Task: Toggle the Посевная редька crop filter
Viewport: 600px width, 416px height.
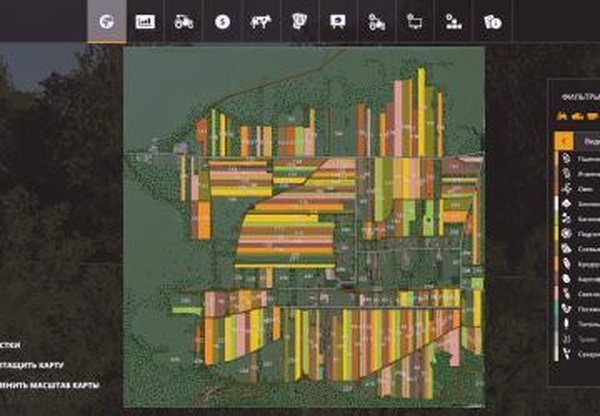Action: (x=578, y=309)
